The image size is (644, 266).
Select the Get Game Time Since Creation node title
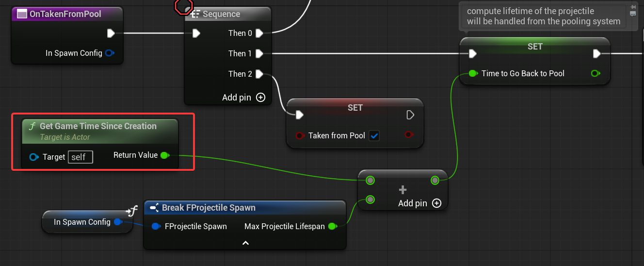coord(98,126)
